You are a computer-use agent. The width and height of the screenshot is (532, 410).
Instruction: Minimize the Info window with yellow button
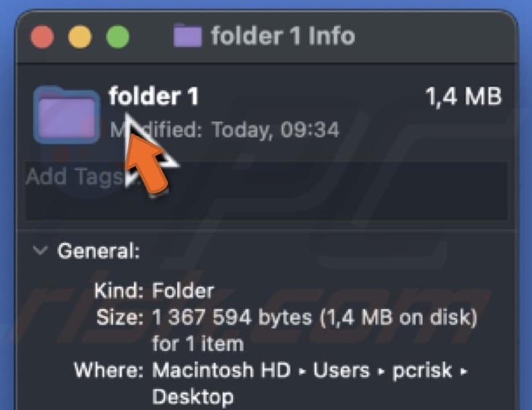pyautogui.click(x=81, y=36)
